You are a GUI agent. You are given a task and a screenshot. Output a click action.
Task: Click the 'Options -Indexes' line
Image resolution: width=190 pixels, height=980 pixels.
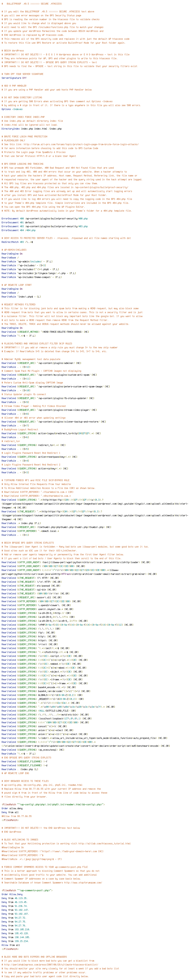[x=12, y=109]
